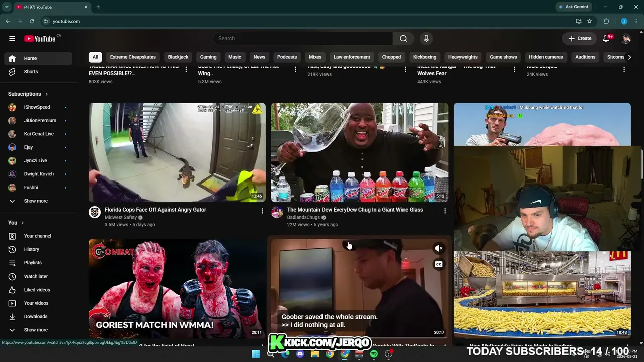Viewport: 644px width, 362px height.
Task: Open Spotify from the taskbar
Action: (x=374, y=354)
